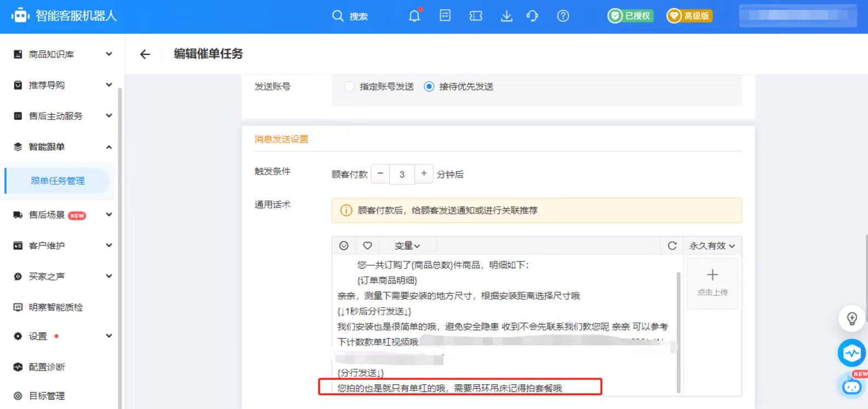Screen dimensions: 868x409
Task: Click the robot logo icon in the header
Action: 20,16
